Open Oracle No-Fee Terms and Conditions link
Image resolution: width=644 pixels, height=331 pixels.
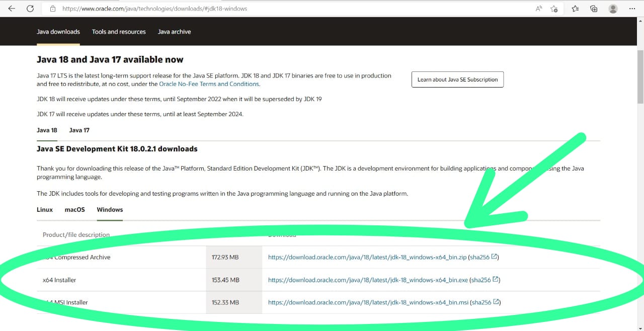tap(209, 84)
